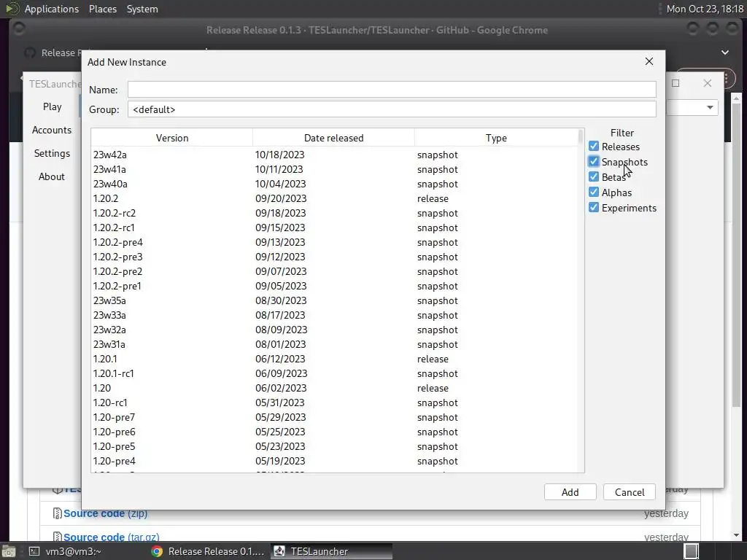Maximize the TESLauncher window
747x560 pixels.
(676, 83)
